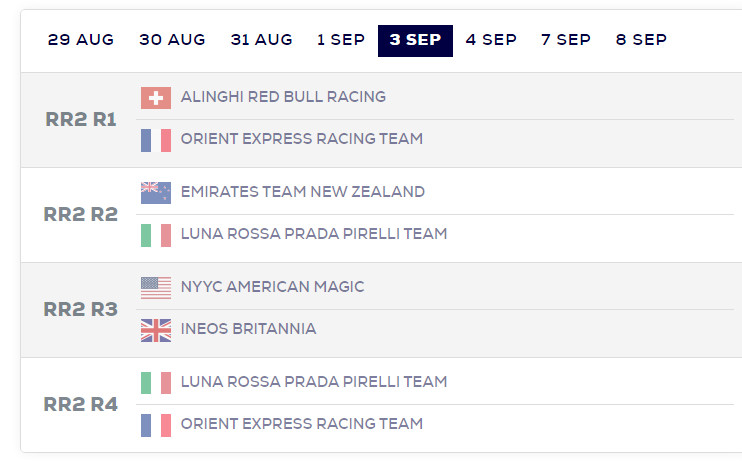Click the New Zealand flag icon
Viewport: 742px width, 469px height.
click(156, 193)
